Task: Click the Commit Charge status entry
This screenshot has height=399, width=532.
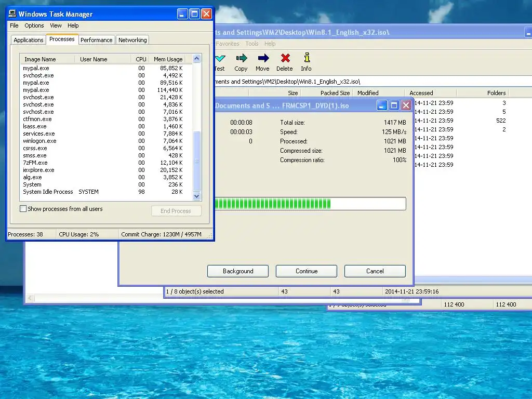Action: point(162,234)
